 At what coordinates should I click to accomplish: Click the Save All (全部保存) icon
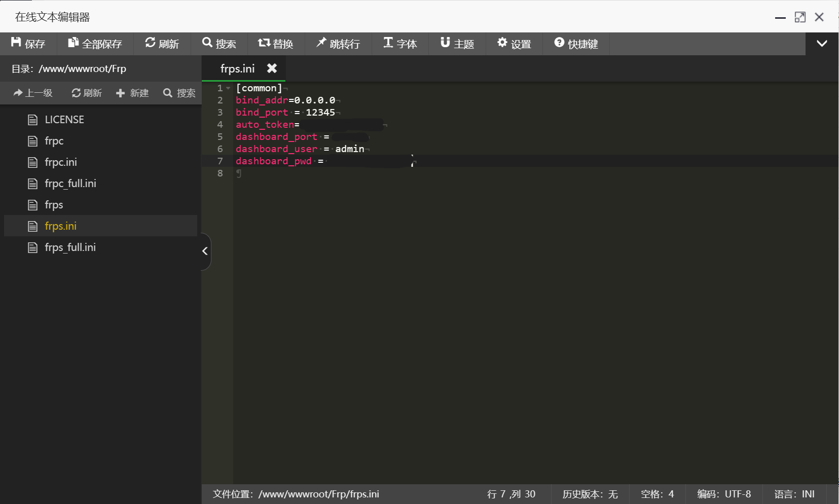point(73,43)
